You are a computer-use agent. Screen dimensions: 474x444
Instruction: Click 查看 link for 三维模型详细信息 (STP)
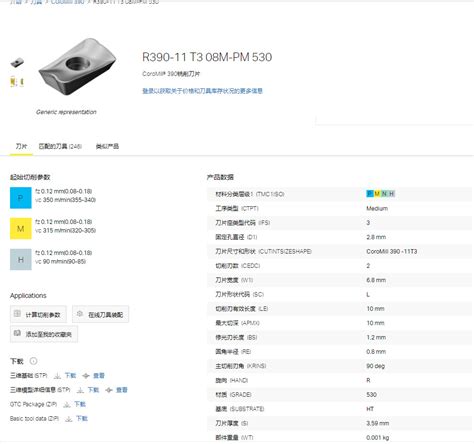[122, 390]
